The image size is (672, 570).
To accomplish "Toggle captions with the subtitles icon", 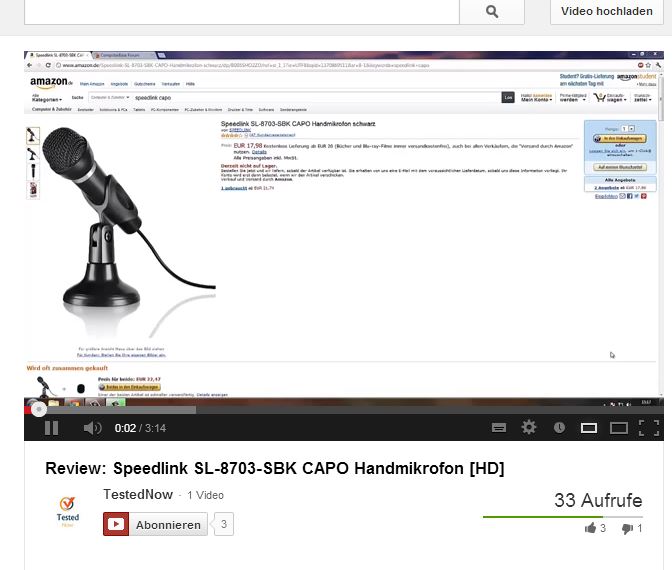I will (499, 428).
